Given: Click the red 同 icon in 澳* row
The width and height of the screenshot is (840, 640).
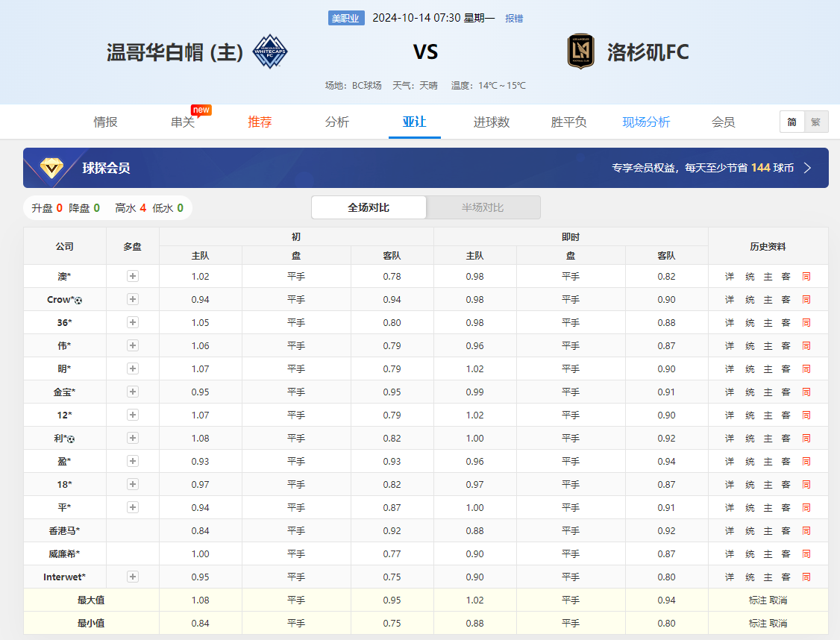Looking at the screenshot, I should [x=806, y=277].
